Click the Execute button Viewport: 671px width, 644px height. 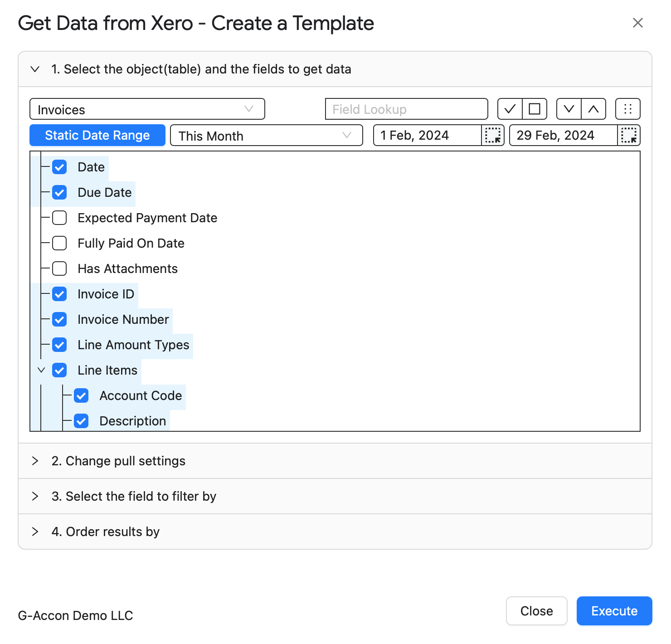(x=614, y=611)
